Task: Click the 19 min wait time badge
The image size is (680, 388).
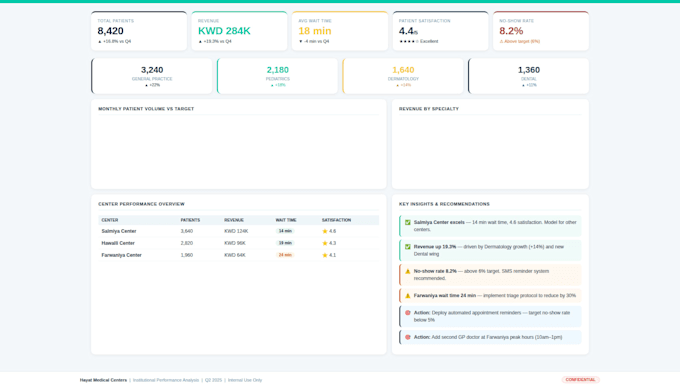Action: pyautogui.click(x=285, y=243)
